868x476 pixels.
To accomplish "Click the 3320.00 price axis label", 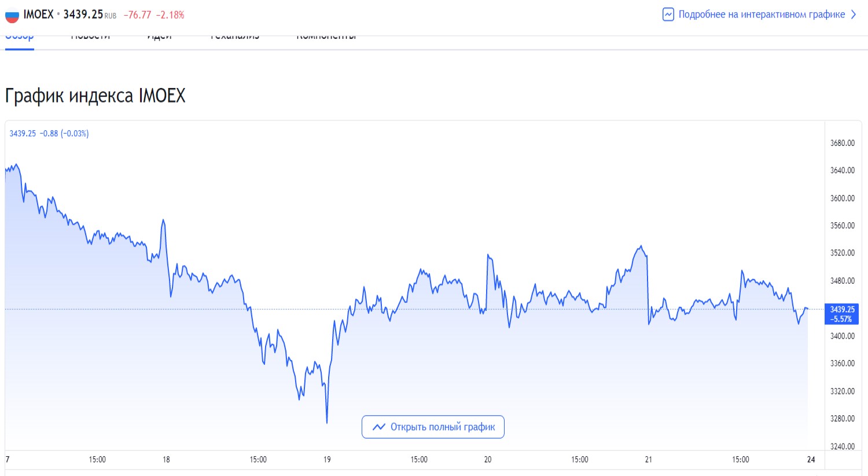I will click(843, 391).
